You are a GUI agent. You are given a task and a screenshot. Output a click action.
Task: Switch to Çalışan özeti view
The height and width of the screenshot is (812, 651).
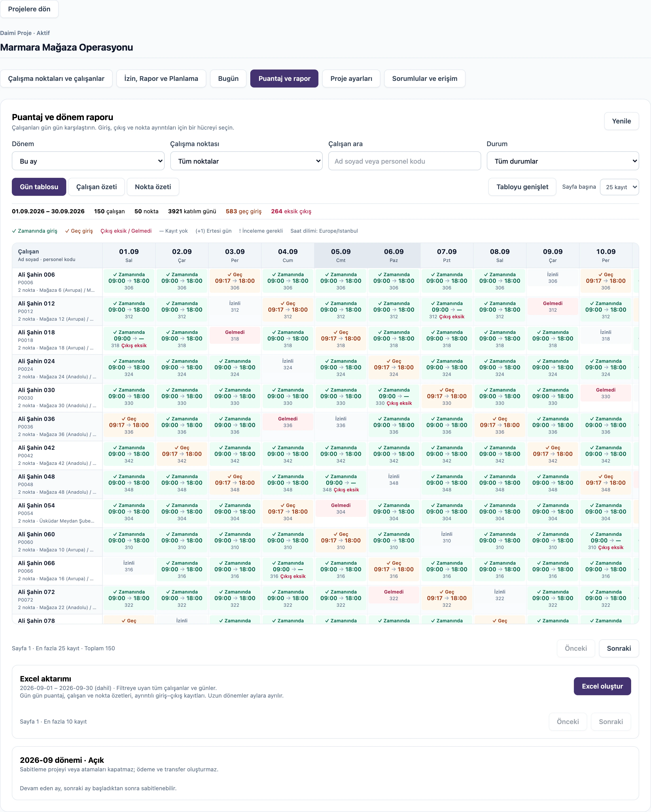(x=97, y=187)
